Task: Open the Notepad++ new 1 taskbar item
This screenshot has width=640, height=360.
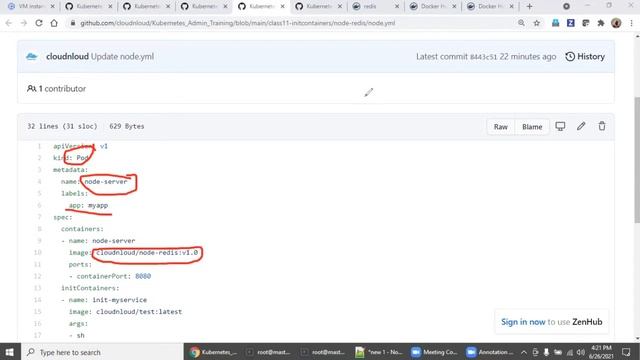Action: coord(380,352)
